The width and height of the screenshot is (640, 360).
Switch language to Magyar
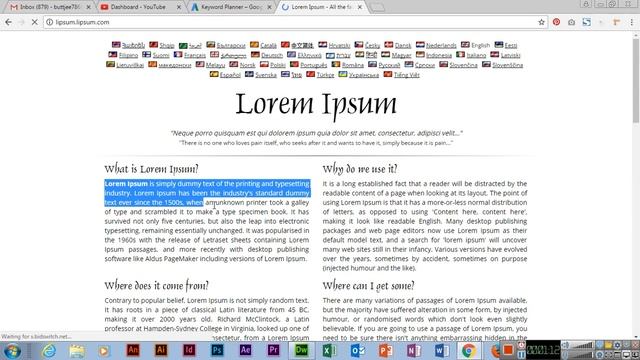point(401,55)
